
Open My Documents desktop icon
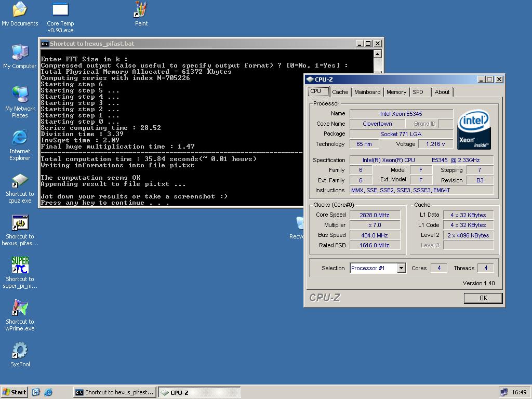point(20,9)
